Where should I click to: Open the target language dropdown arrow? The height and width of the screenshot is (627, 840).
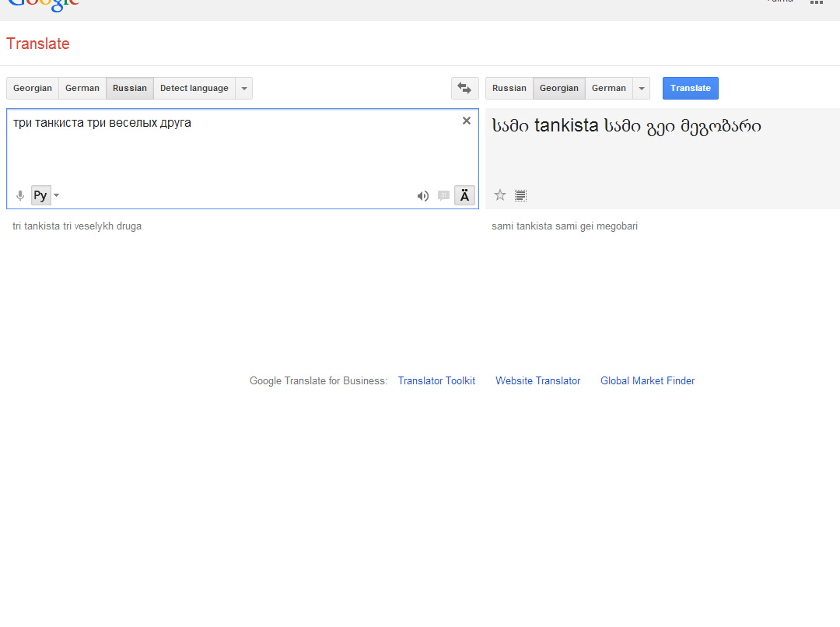coord(641,89)
